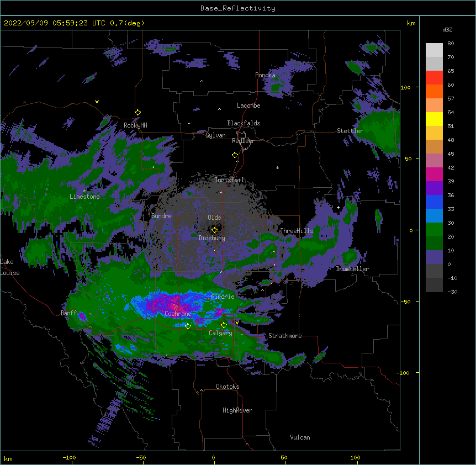Viewport: 476px width, 465px height.
Task: Click the Sundre city label
Action: point(161,216)
